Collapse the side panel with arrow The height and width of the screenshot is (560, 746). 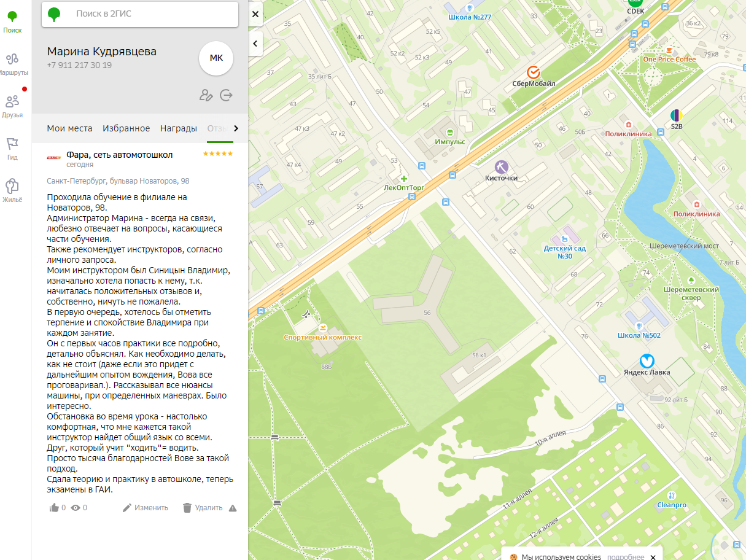255,44
